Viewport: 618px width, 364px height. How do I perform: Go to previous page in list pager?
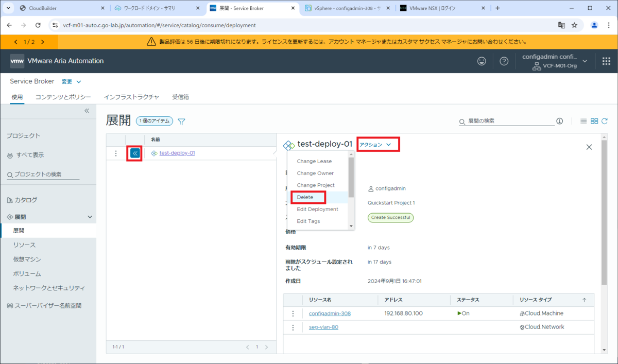coord(247,347)
